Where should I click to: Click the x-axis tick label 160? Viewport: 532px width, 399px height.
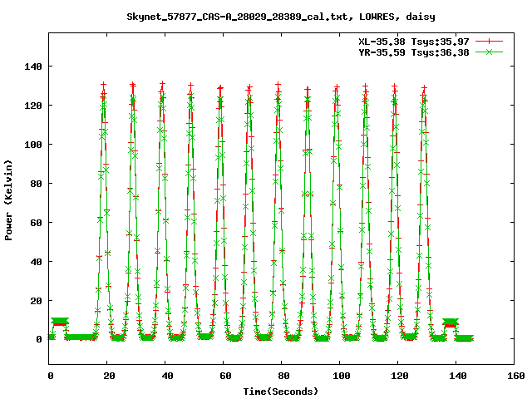(515, 376)
